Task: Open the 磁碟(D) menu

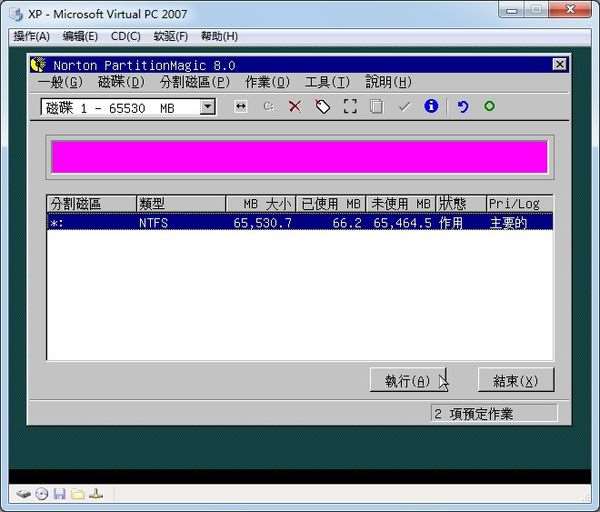Action: pos(121,82)
